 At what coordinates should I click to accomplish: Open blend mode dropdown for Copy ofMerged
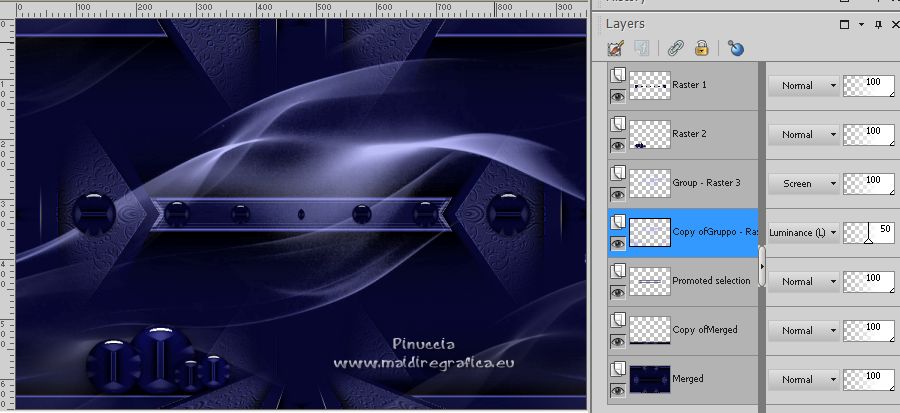tap(804, 330)
